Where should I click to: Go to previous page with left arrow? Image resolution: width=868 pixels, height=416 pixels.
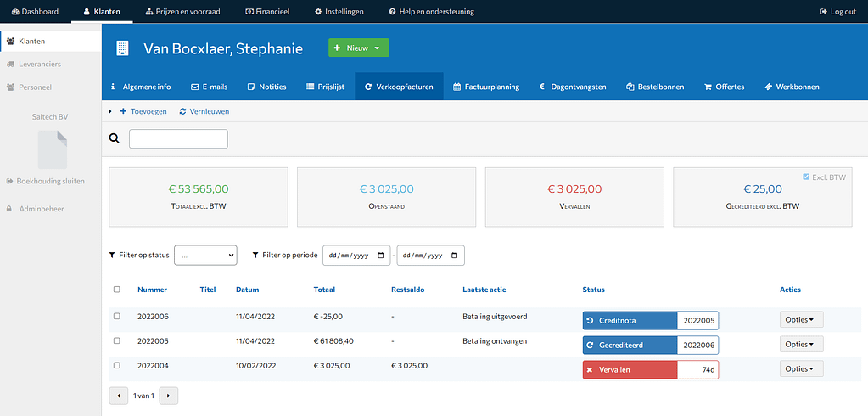pyautogui.click(x=119, y=396)
